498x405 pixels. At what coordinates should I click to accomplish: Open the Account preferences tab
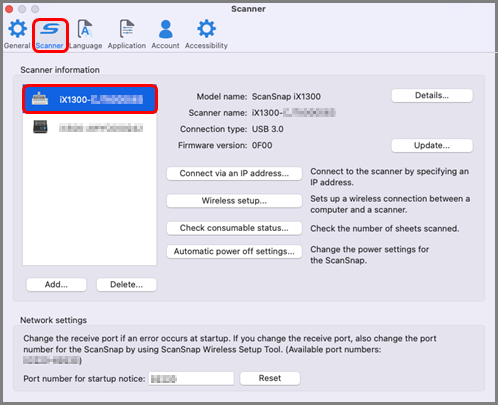[x=165, y=34]
